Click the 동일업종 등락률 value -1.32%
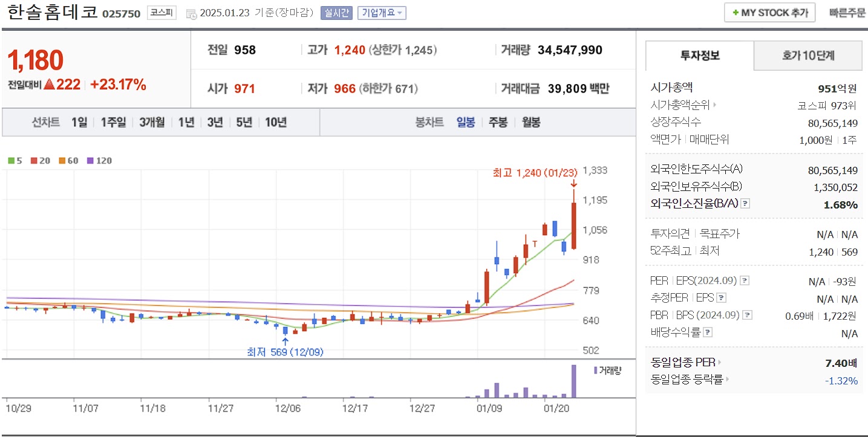868x437 pixels. [841, 380]
